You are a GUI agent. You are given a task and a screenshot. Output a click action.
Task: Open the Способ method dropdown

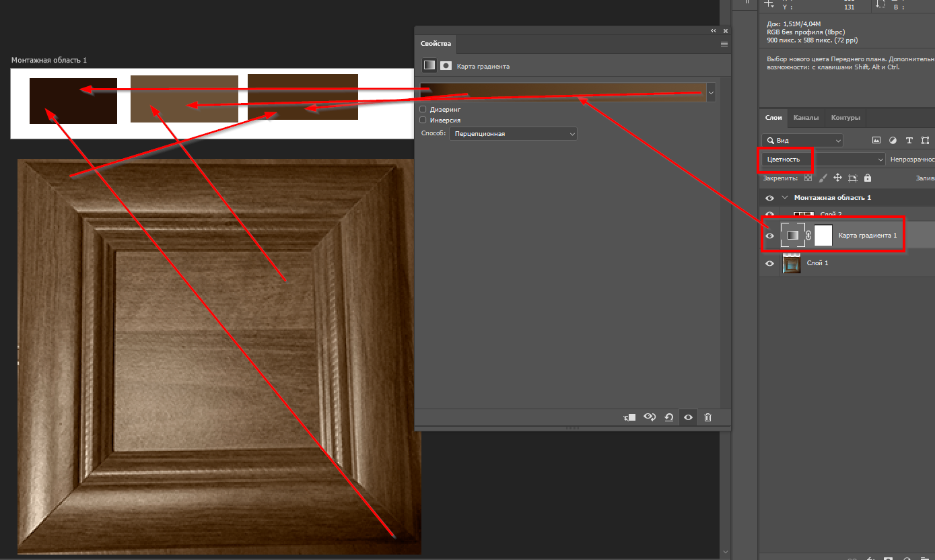[513, 134]
